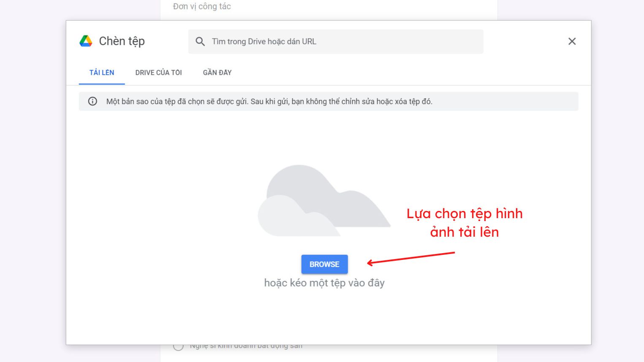Click the info icon beside the copy notice
This screenshot has height=362, width=644.
(x=93, y=101)
